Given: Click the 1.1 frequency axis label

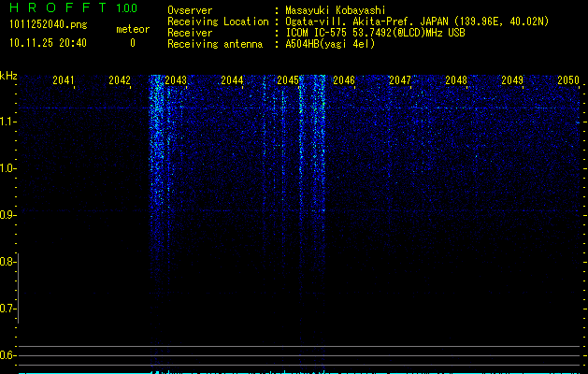Looking at the screenshot, I should pyautogui.click(x=7, y=122).
